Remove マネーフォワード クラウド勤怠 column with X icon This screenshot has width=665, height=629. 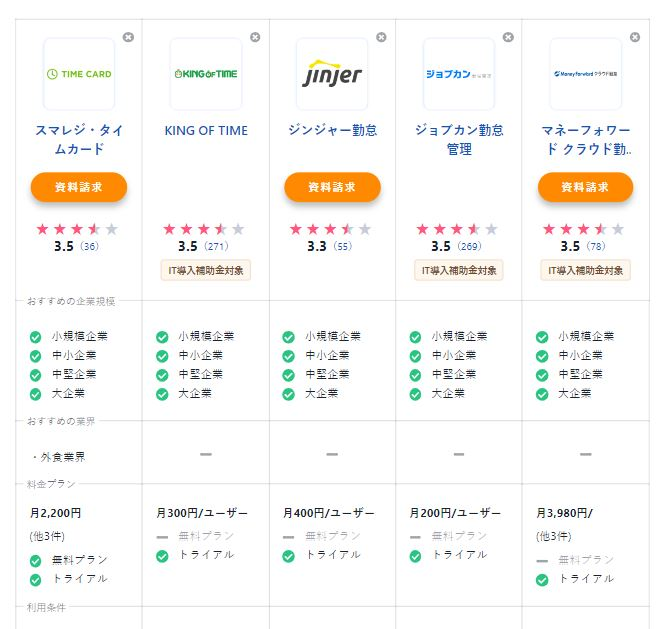coord(634,37)
